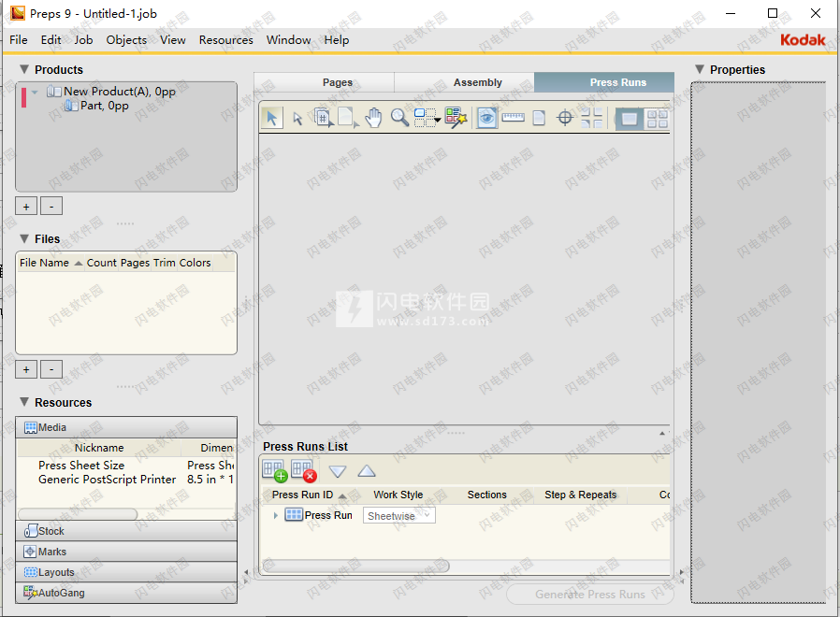
Task: Open the Edit menu
Action: 51,40
